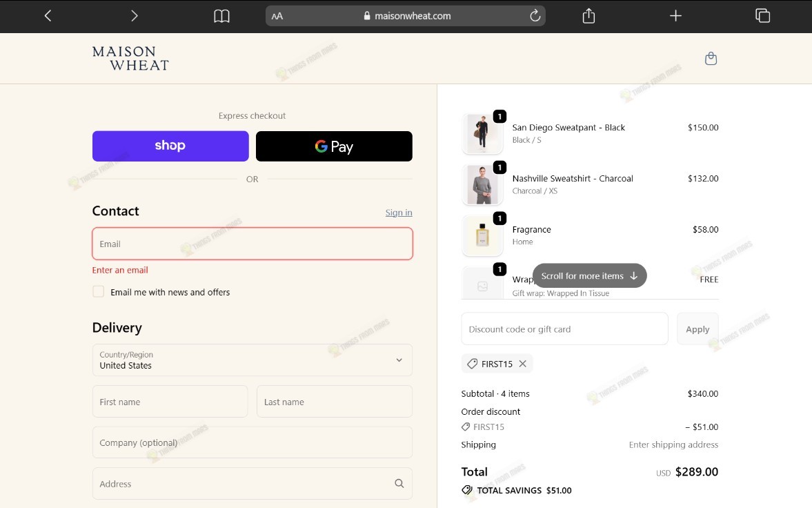This screenshot has width=812, height=508.
Task: Click the TOTAL SAVINGS tag icon
Action: click(x=467, y=490)
